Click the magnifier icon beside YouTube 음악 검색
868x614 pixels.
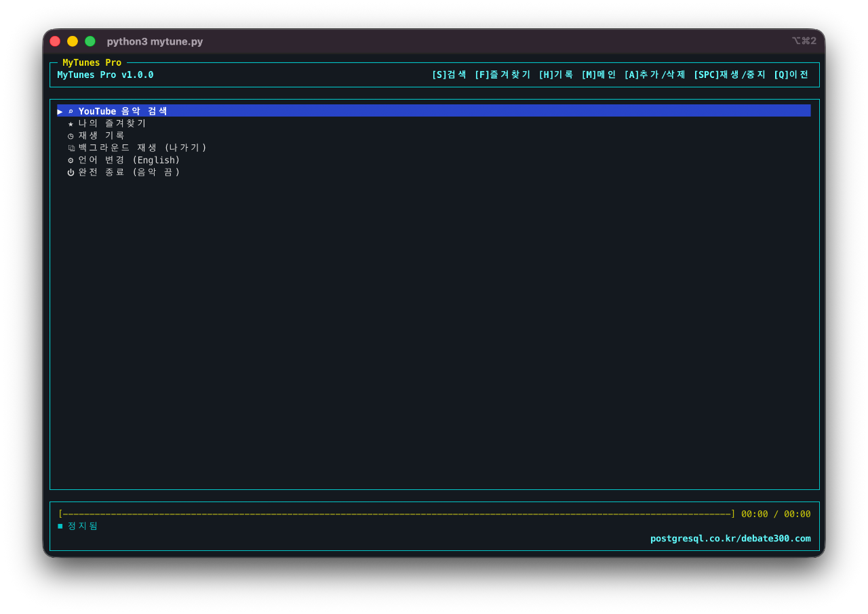pyautogui.click(x=71, y=111)
